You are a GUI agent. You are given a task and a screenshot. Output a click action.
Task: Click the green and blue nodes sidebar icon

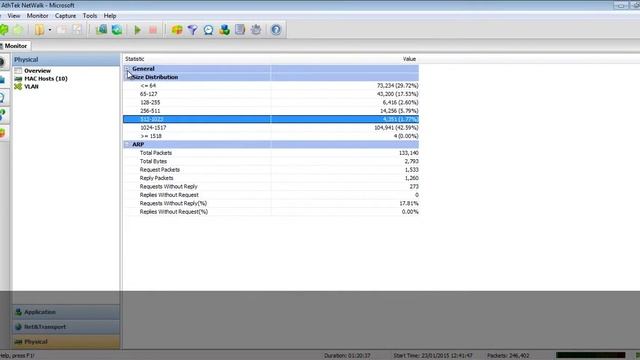click(2, 115)
